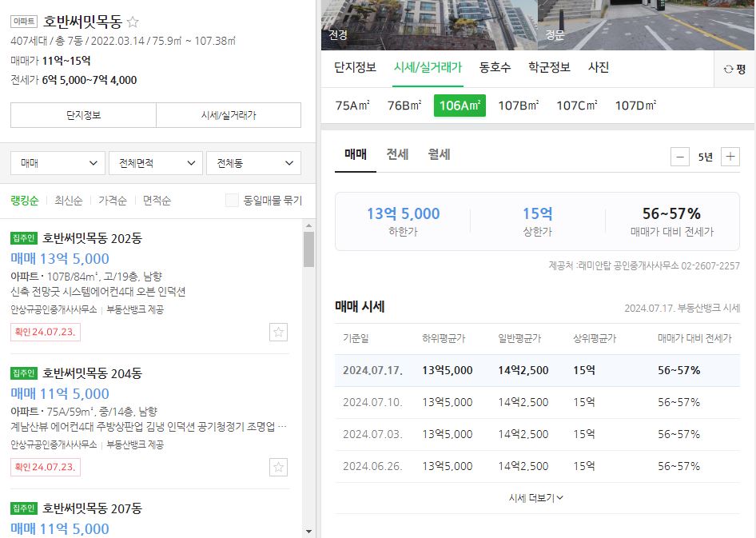The width and height of the screenshot is (756, 538).
Task: Click the 하한가 13억 5,000 value
Action: 403,213
